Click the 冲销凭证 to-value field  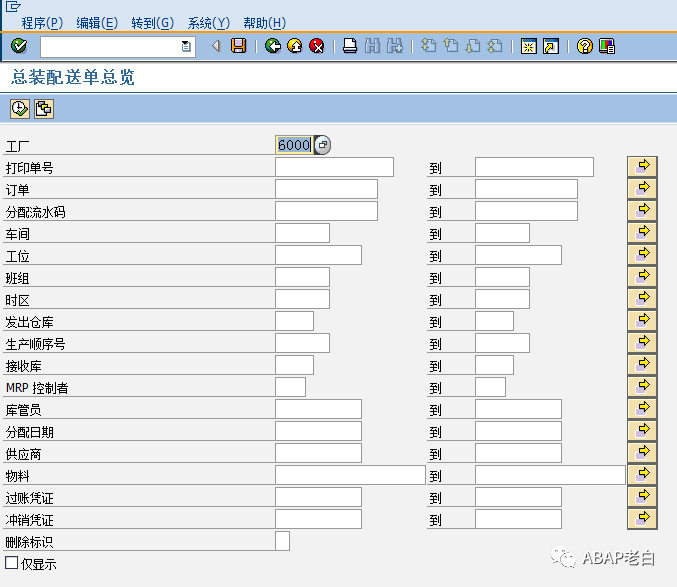[518, 519]
